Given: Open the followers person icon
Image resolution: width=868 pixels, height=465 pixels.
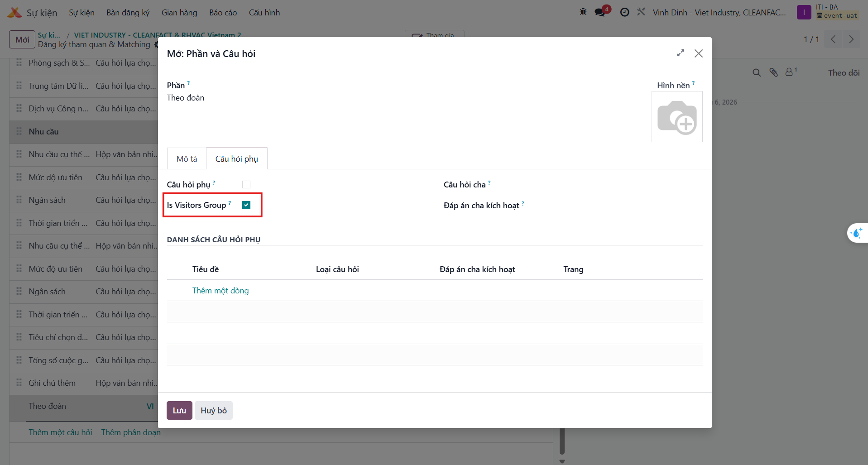Looking at the screenshot, I should pyautogui.click(x=790, y=72).
